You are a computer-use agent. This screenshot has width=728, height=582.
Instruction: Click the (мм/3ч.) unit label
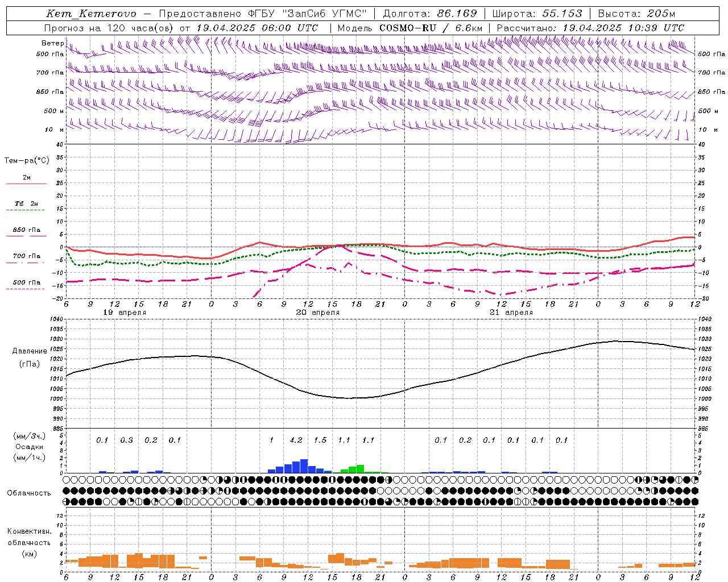[x=30, y=436]
